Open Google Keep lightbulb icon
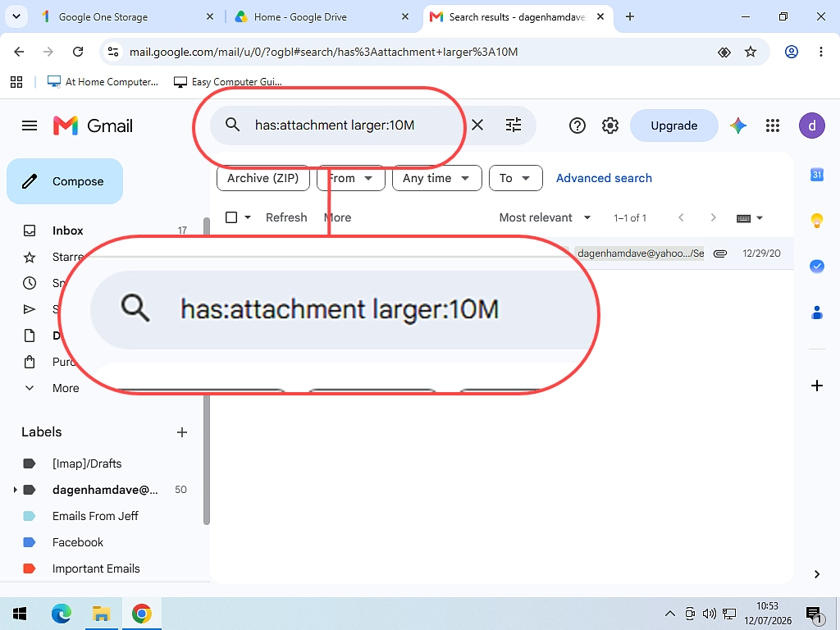 click(x=816, y=220)
